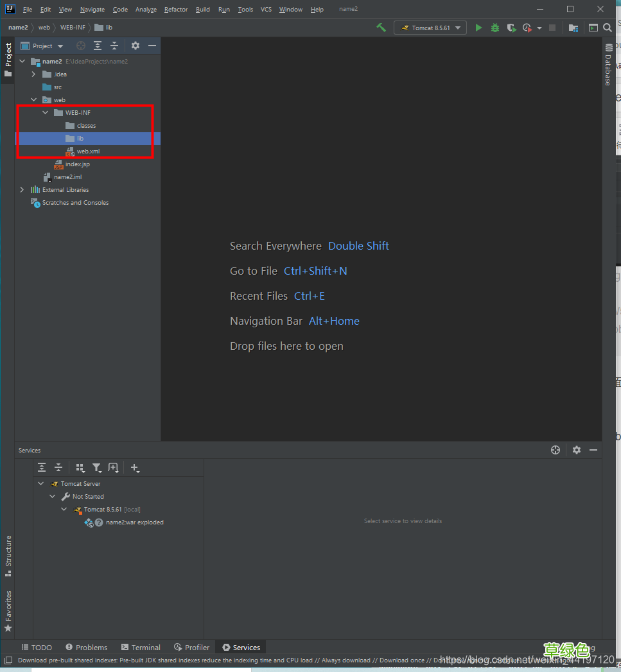Run Tomcat with the green play icon
The image size is (621, 672).
(x=478, y=28)
